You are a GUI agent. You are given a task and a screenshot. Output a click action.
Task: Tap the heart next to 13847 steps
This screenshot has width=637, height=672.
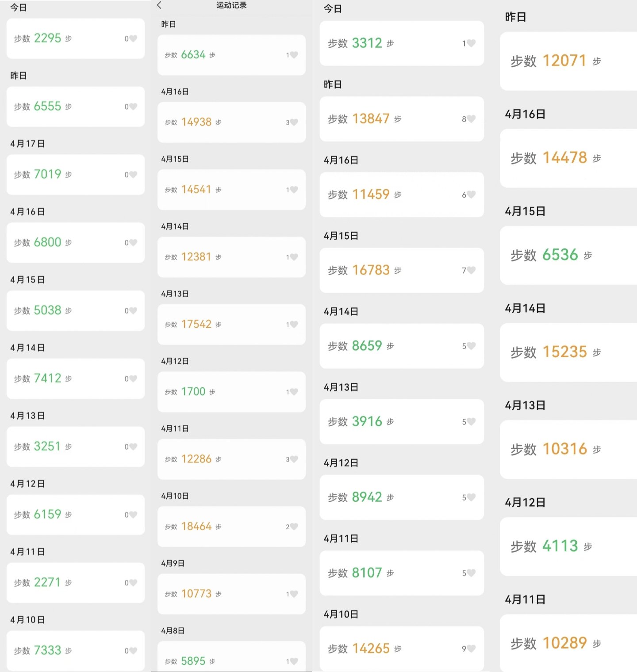471,119
